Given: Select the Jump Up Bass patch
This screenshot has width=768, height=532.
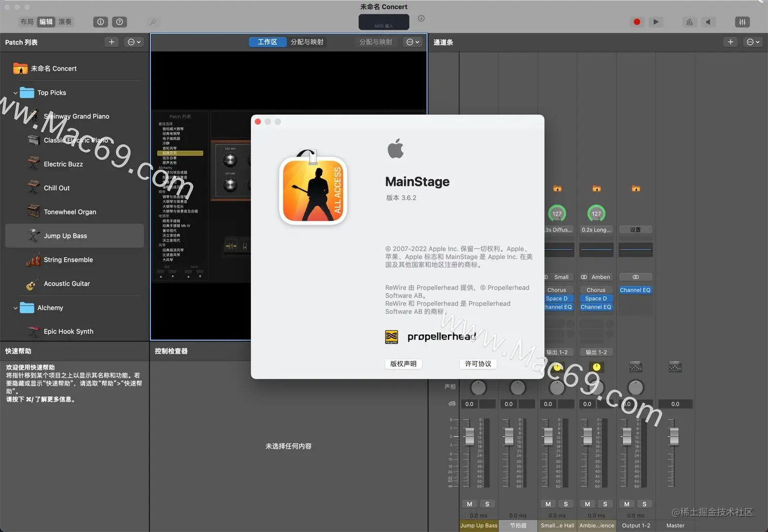Looking at the screenshot, I should point(74,236).
